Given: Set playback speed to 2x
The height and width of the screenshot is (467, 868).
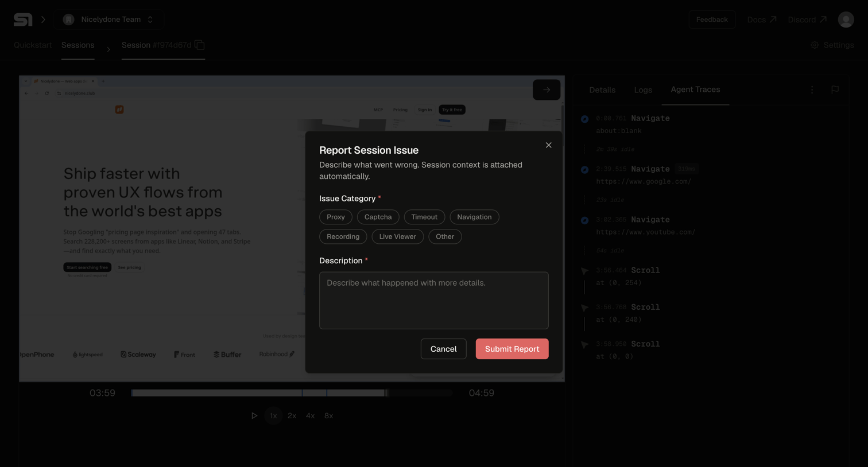Looking at the screenshot, I should 292,416.
